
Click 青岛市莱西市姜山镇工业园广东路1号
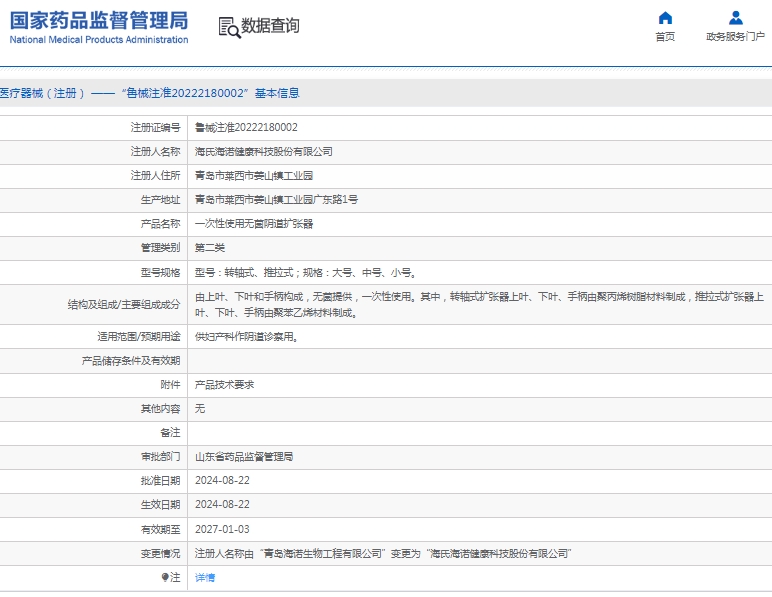point(276,199)
